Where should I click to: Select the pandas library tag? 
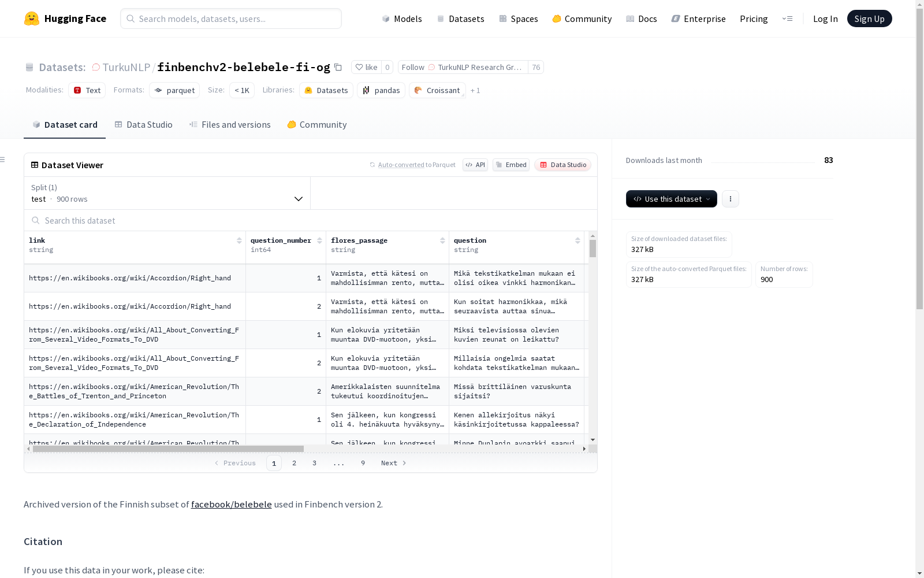pyautogui.click(x=381, y=90)
